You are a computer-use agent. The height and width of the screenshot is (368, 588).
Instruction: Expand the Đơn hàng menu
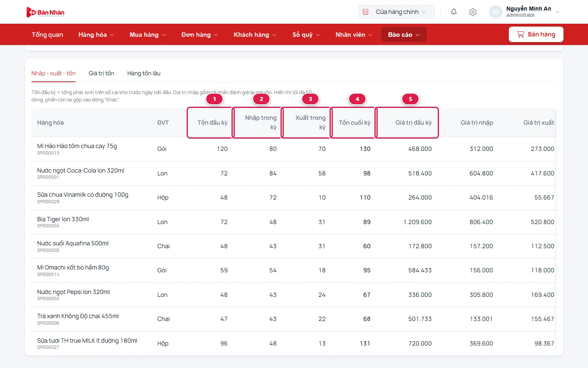pos(200,35)
